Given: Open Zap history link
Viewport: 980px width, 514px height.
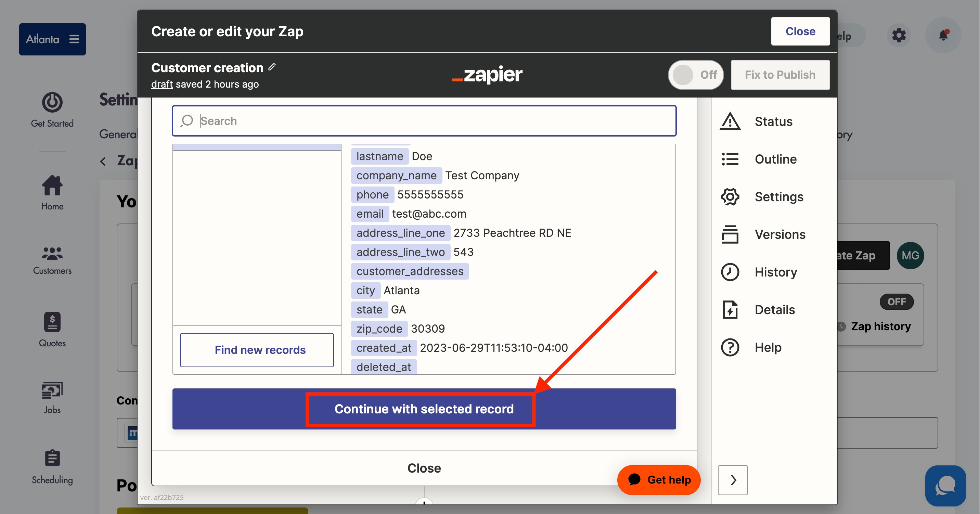Looking at the screenshot, I should tap(880, 326).
